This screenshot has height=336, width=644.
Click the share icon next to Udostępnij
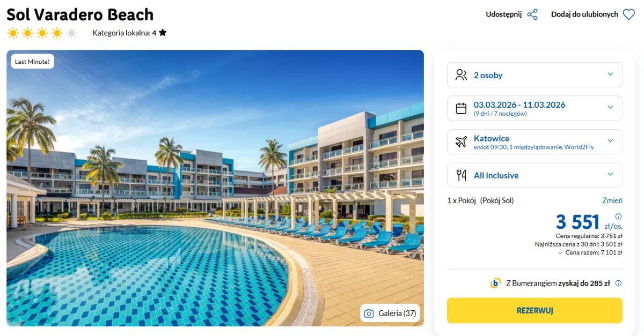point(532,14)
